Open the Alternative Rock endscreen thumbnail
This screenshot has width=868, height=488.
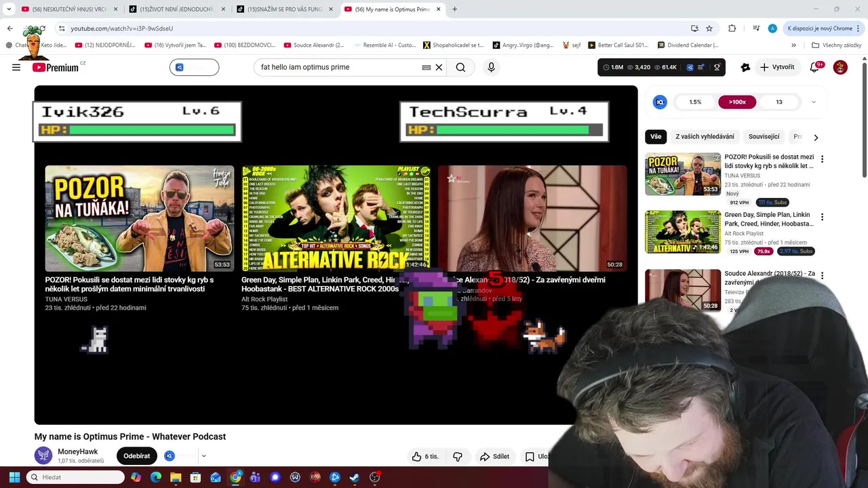pos(336,218)
